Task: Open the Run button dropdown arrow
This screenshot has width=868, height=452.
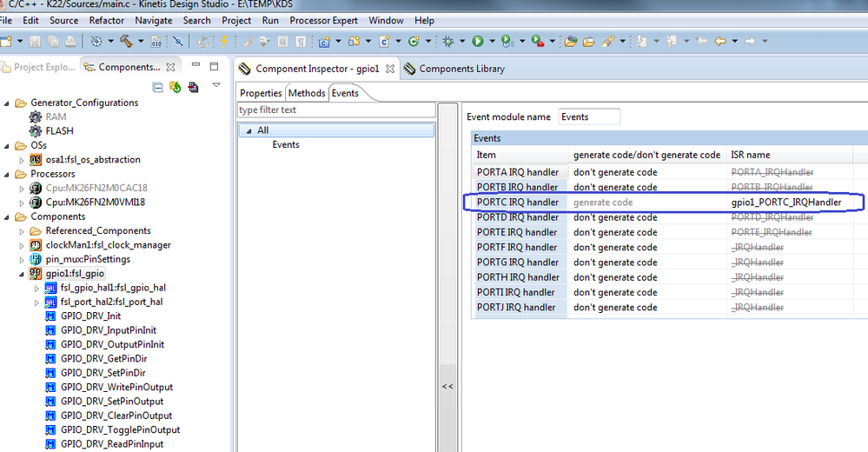Action: click(492, 41)
